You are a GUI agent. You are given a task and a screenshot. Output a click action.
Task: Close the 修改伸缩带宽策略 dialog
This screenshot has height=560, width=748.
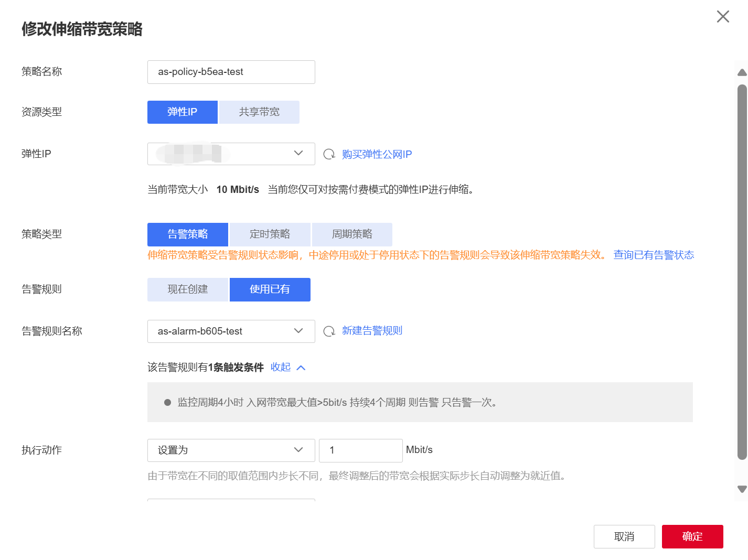tap(723, 16)
